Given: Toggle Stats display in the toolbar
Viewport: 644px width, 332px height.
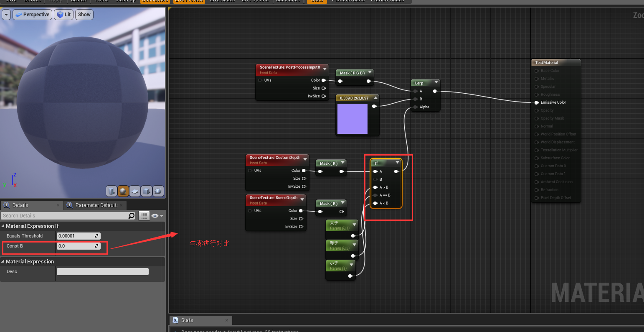Looking at the screenshot, I should (317, 1).
